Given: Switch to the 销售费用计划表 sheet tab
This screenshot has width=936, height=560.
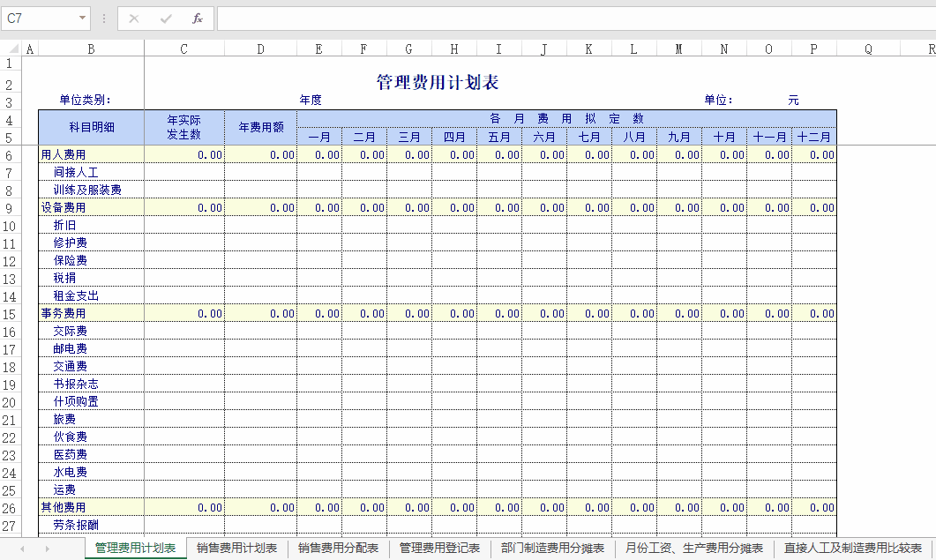Looking at the screenshot, I should [237, 548].
